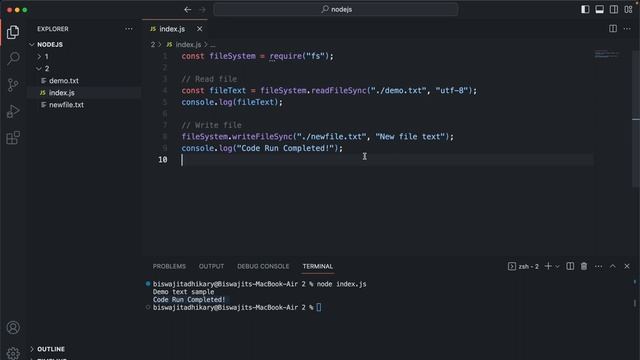This screenshot has height=360, width=640.
Task: Maximize the panel with up chevron
Action: 613,266
